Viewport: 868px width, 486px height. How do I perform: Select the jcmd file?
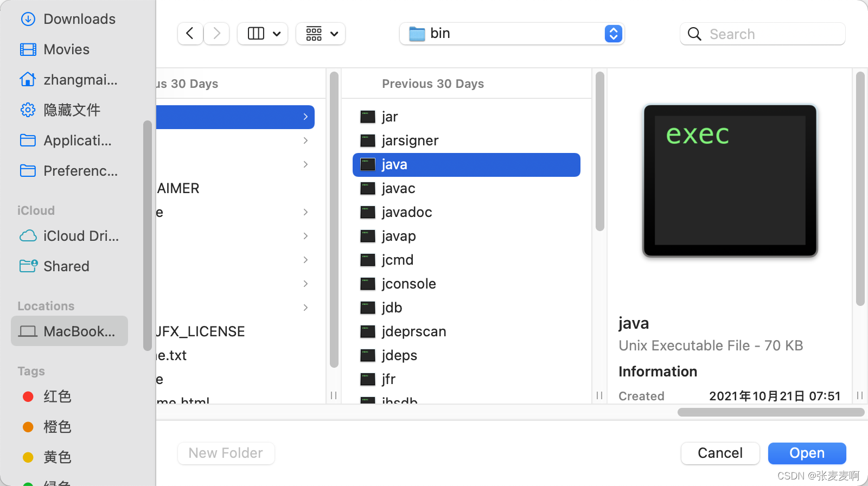tap(467, 260)
